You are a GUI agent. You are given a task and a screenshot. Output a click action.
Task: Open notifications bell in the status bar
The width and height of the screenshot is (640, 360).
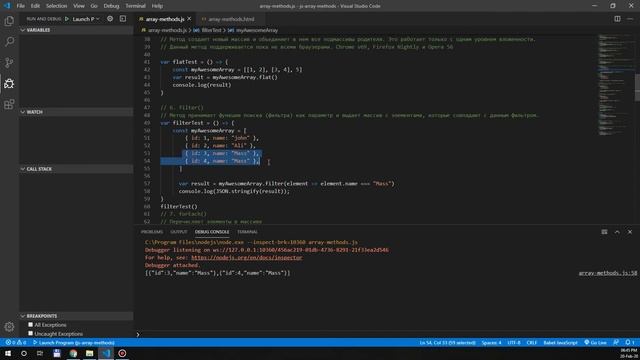(630, 342)
